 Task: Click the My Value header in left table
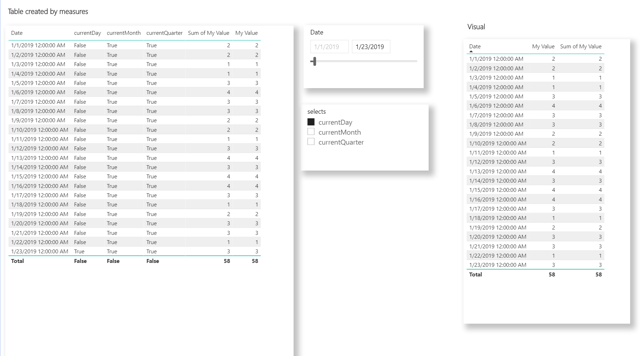(246, 33)
